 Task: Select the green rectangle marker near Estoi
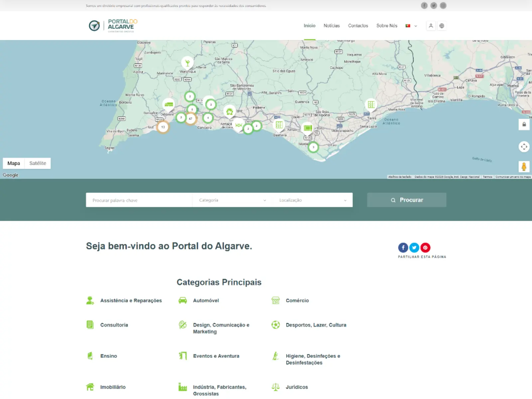(308, 128)
